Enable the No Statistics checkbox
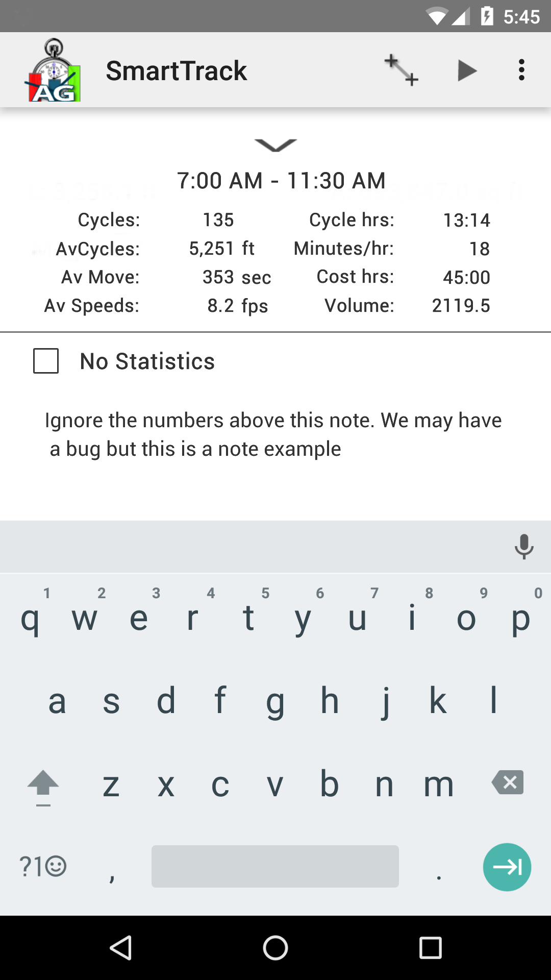This screenshot has width=551, height=980. click(46, 361)
